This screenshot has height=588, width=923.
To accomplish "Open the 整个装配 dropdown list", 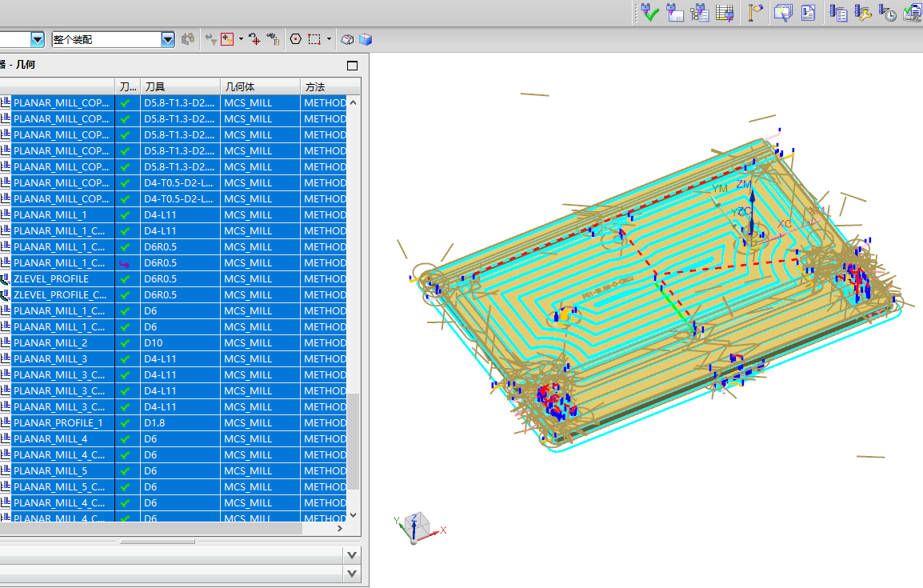I will tap(168, 39).
